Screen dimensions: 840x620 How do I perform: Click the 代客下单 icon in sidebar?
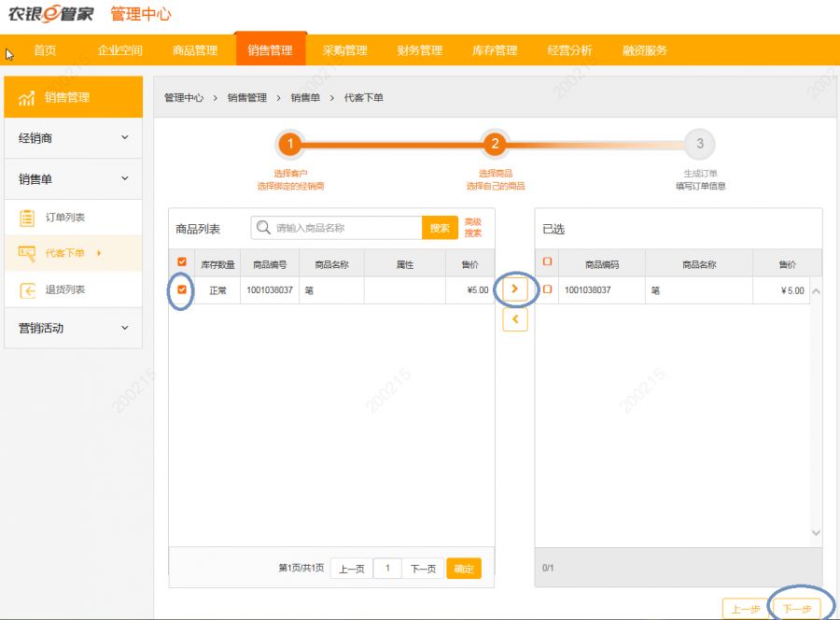[27, 253]
